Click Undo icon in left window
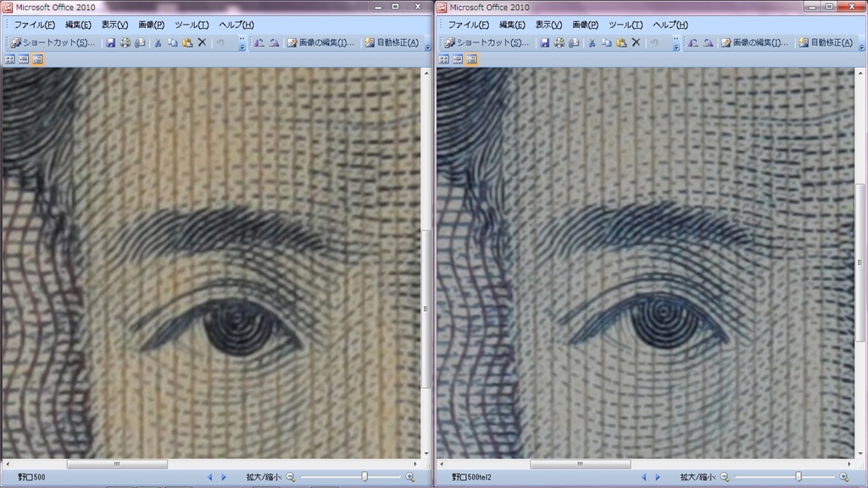 point(220,42)
